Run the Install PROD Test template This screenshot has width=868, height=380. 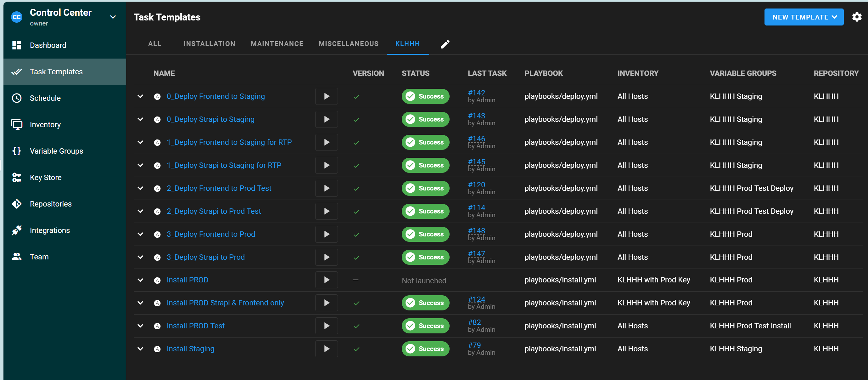click(x=327, y=326)
